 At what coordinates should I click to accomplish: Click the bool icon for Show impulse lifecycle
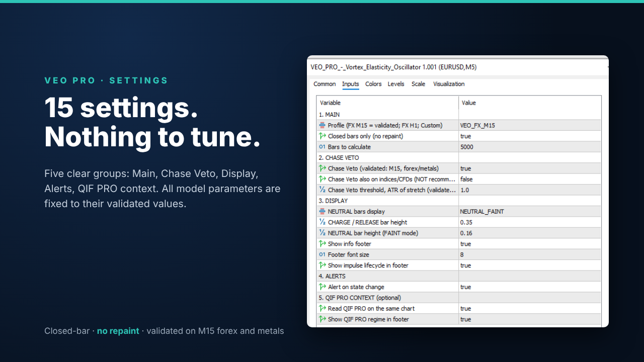[x=323, y=265]
